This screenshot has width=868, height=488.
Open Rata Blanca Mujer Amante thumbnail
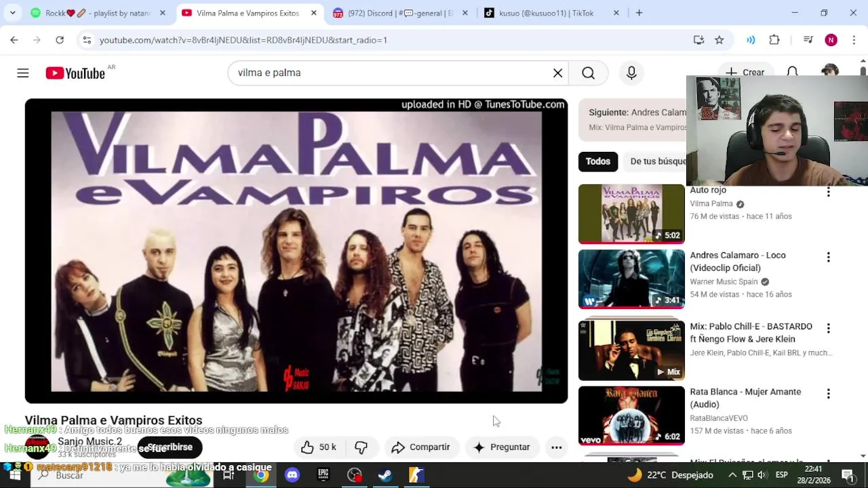(x=631, y=415)
